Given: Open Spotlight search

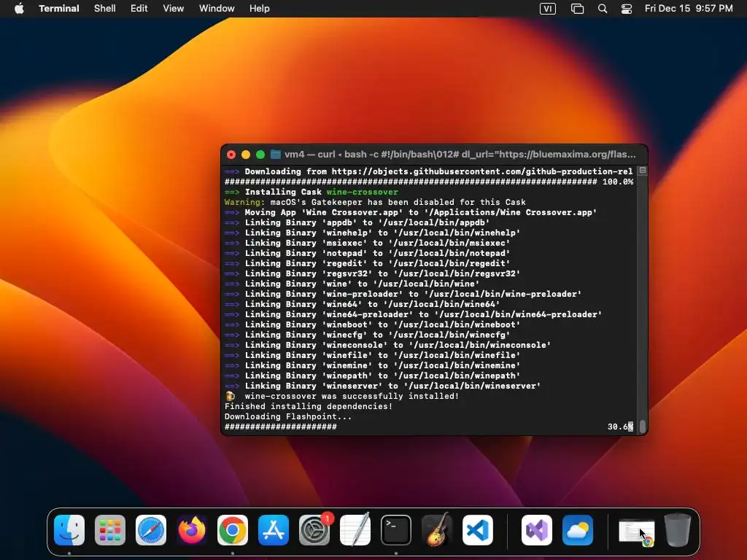Looking at the screenshot, I should pyautogui.click(x=603, y=9).
